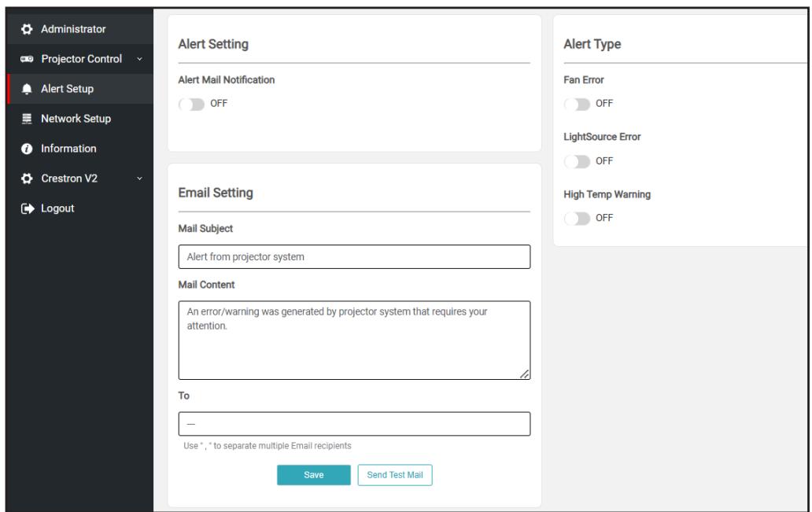Click inside the Mail Content text area
This screenshot has height=512, width=812.
pyautogui.click(x=354, y=340)
